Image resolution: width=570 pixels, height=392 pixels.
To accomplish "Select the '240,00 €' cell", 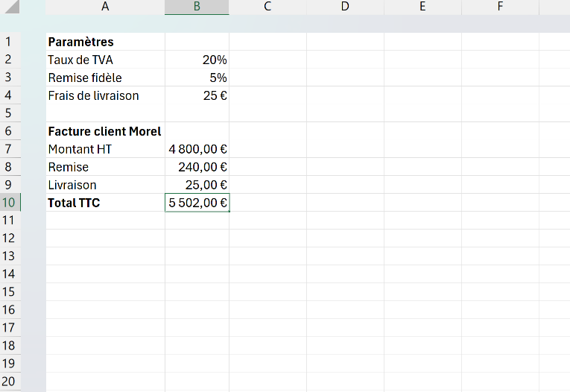I will [x=197, y=167].
